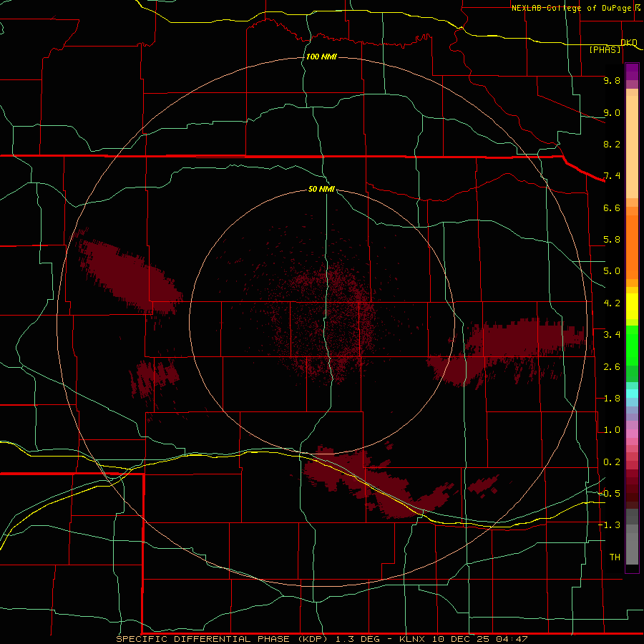Select the 3.4 scale label
Image resolution: width=644 pixels, height=644 pixels.
tap(612, 335)
